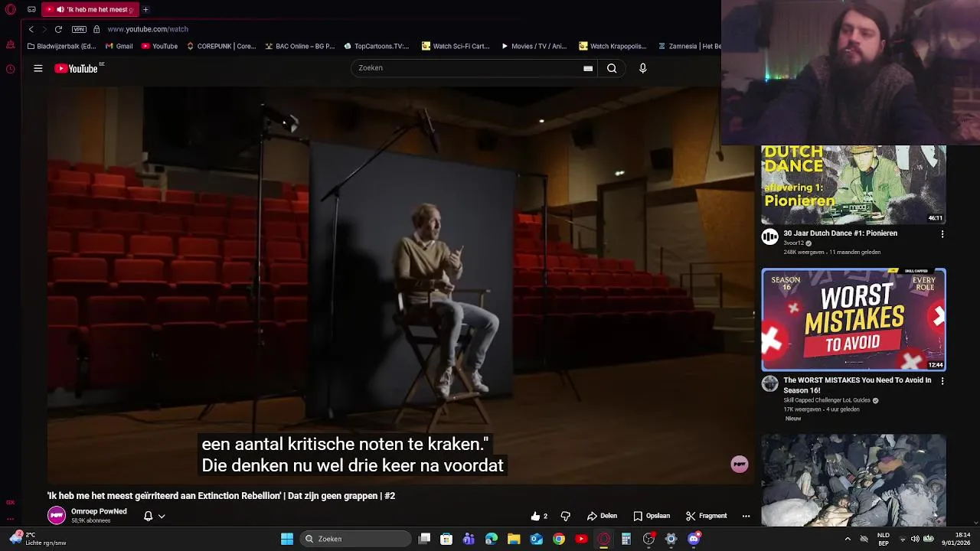Open WORST MISTAKES TO AVOID thumbnail
Viewport: 980px width, 551px height.
[x=854, y=319]
